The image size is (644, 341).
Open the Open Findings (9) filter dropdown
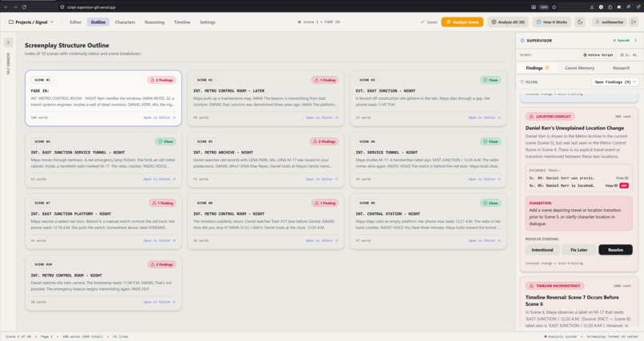[x=615, y=82]
